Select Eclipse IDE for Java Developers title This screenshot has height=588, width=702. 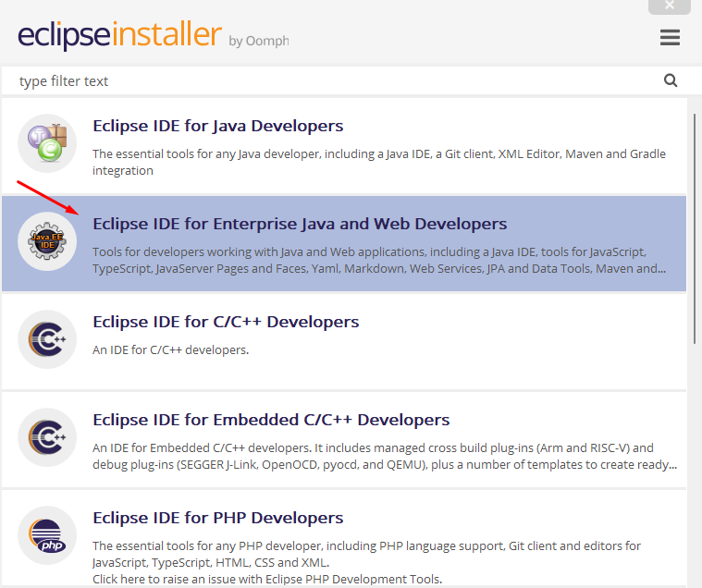(x=218, y=126)
